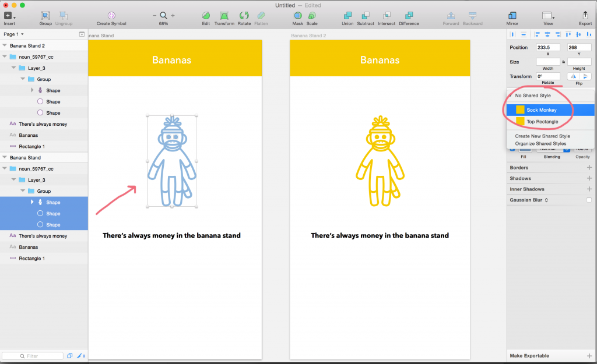Collapse the Banana Stand 2 artboard
Screen dimensions: 597x364
click(5, 45)
